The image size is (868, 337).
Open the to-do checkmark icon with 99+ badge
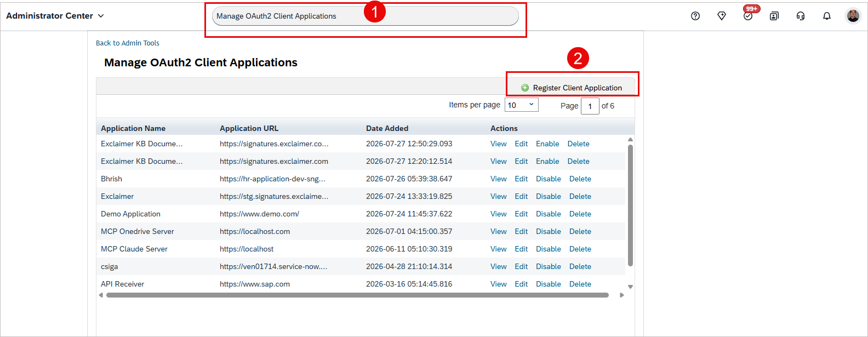tap(748, 16)
